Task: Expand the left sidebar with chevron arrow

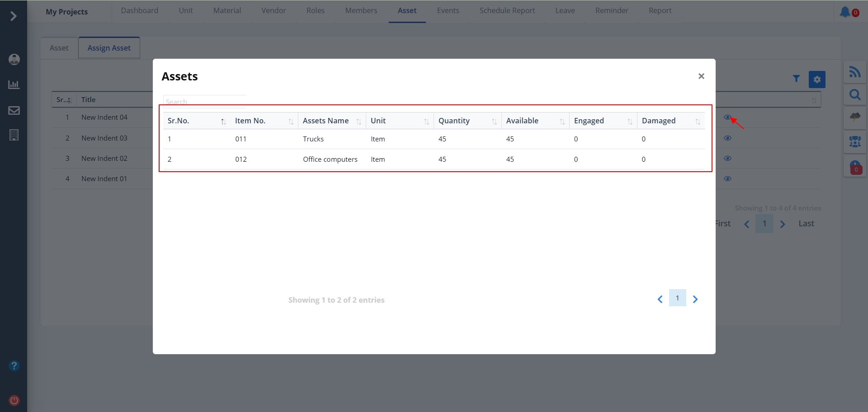Action: coord(14,16)
